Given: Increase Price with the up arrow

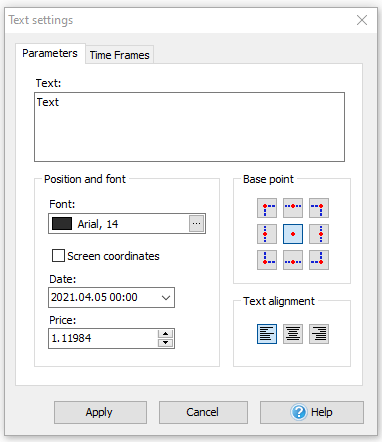Looking at the screenshot, I should tap(165, 334).
